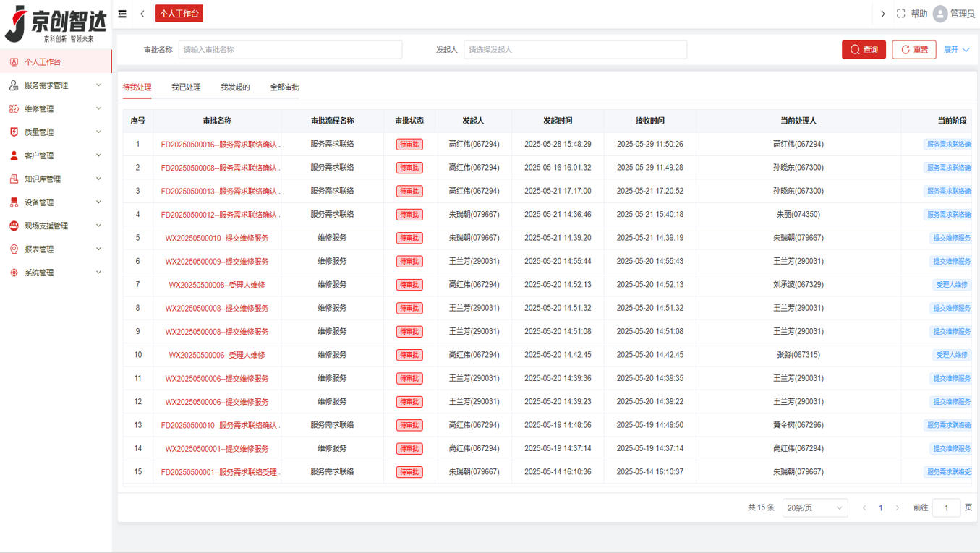980x553 pixels.
Task: Click the 个人工作台 sidebar icon
Action: pos(14,62)
